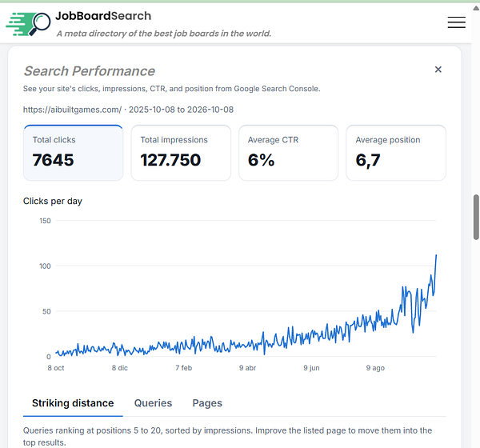Screen dimensions: 480x448
Task: Click the "9 ago" axis label
Action: pyautogui.click(x=375, y=368)
